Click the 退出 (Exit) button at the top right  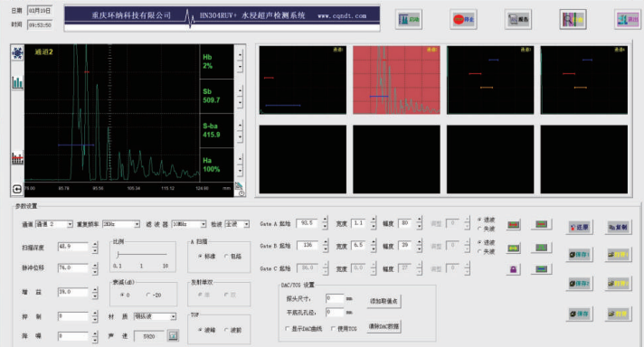pyautogui.click(x=627, y=19)
